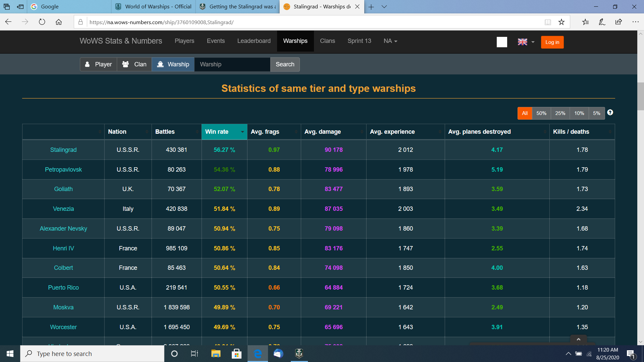Click the white theme color swatch
644x362 pixels.
pos(502,42)
